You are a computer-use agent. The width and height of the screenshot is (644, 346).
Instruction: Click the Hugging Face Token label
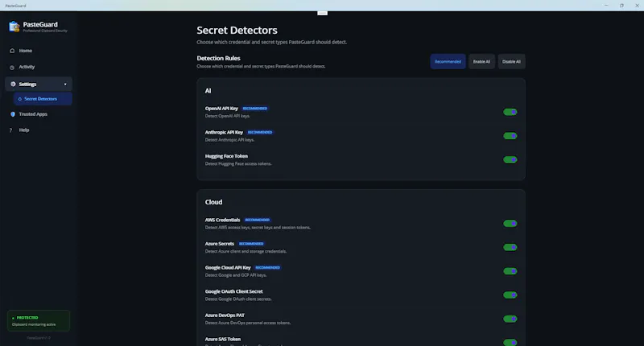[x=226, y=156]
